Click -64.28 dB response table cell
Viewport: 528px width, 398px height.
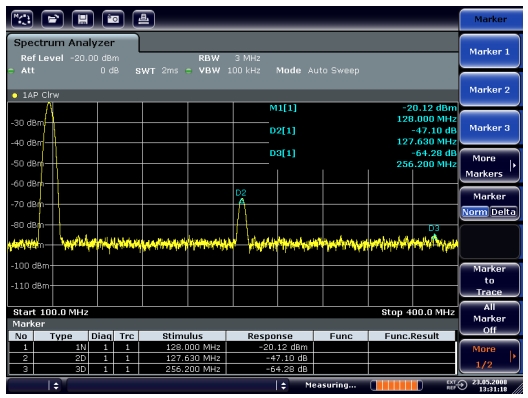pyautogui.click(x=270, y=369)
